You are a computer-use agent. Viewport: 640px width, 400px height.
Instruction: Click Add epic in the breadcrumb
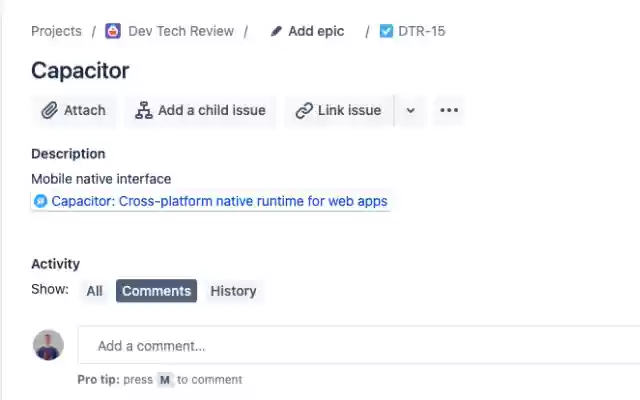[x=316, y=31]
